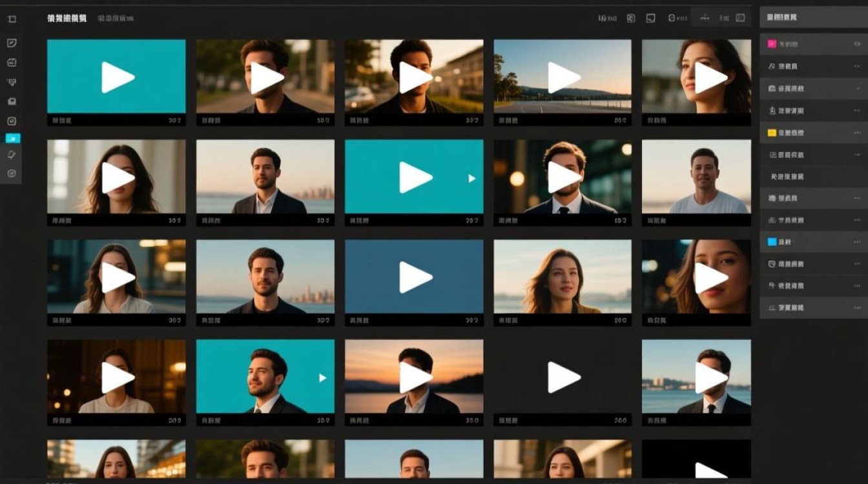Click the right panel header title
Viewport: 868px width, 484px height.
click(781, 17)
